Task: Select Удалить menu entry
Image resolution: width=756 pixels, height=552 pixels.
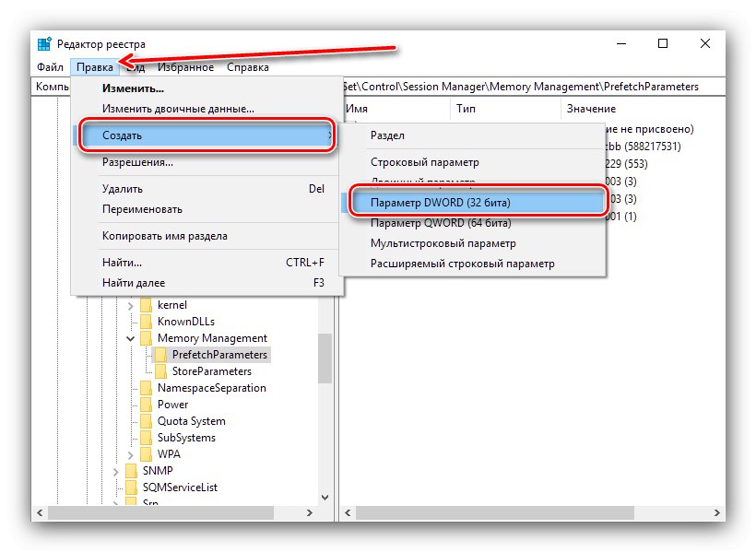Action: click(207, 189)
